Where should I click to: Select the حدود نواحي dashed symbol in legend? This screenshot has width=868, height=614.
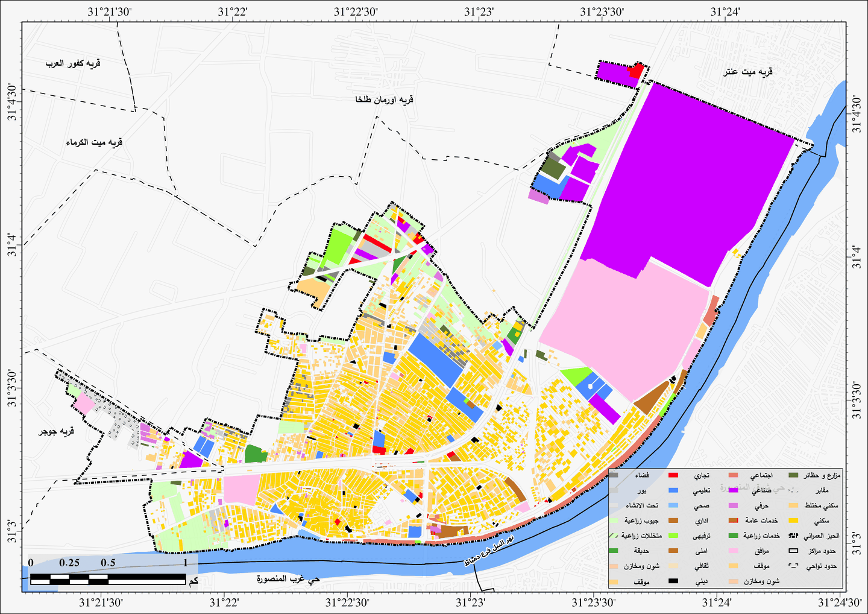(x=794, y=566)
